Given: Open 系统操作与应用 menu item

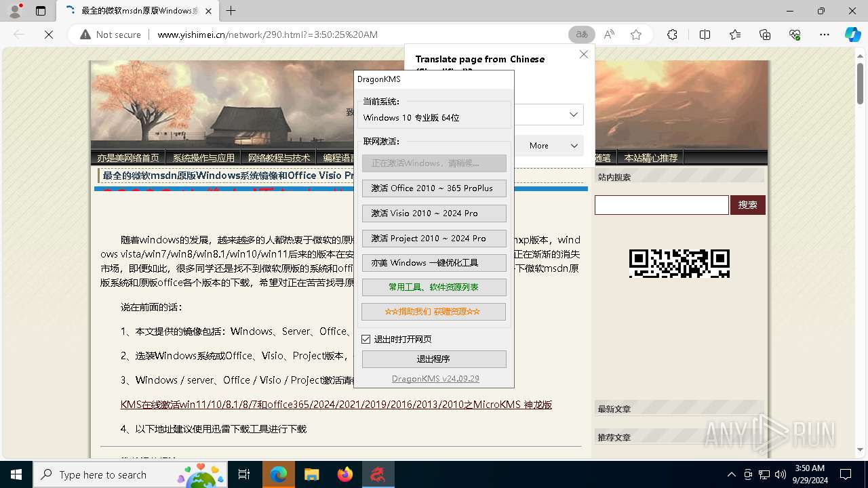Looking at the screenshot, I should point(203,158).
